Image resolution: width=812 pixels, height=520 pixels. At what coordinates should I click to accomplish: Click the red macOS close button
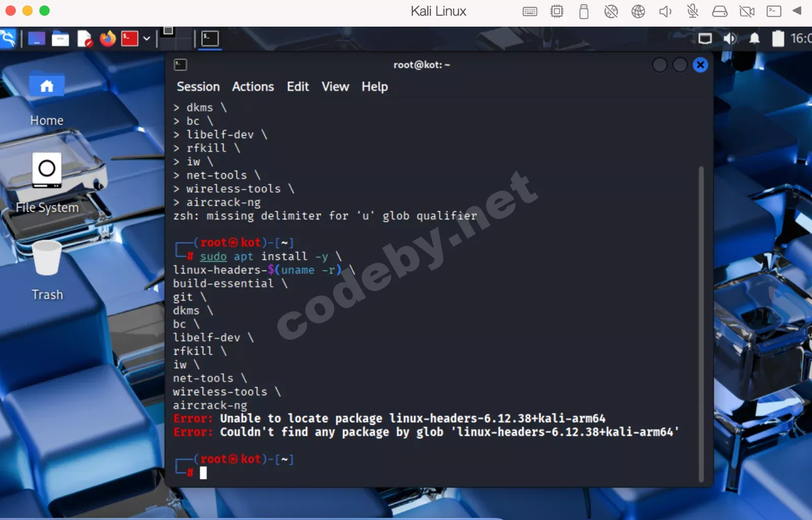pyautogui.click(x=11, y=11)
